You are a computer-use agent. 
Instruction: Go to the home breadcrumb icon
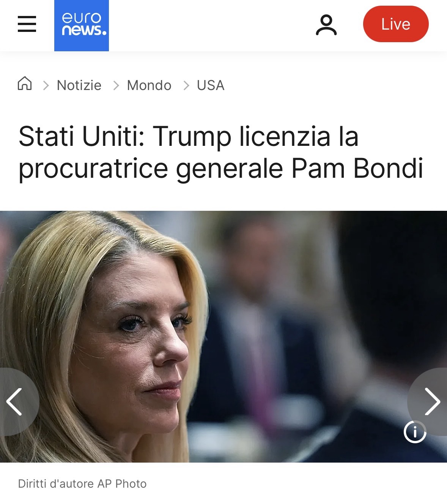25,83
